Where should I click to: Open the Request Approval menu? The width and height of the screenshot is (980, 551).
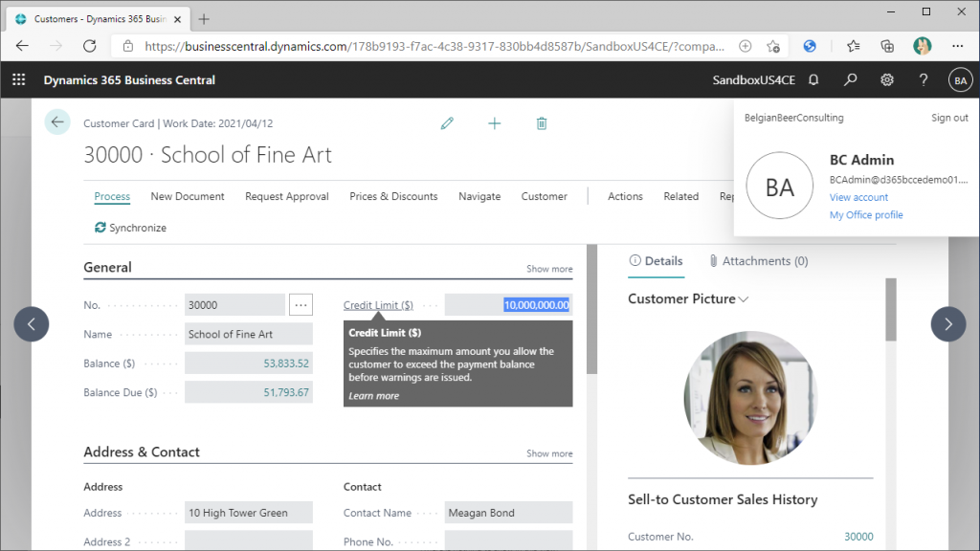tap(287, 196)
